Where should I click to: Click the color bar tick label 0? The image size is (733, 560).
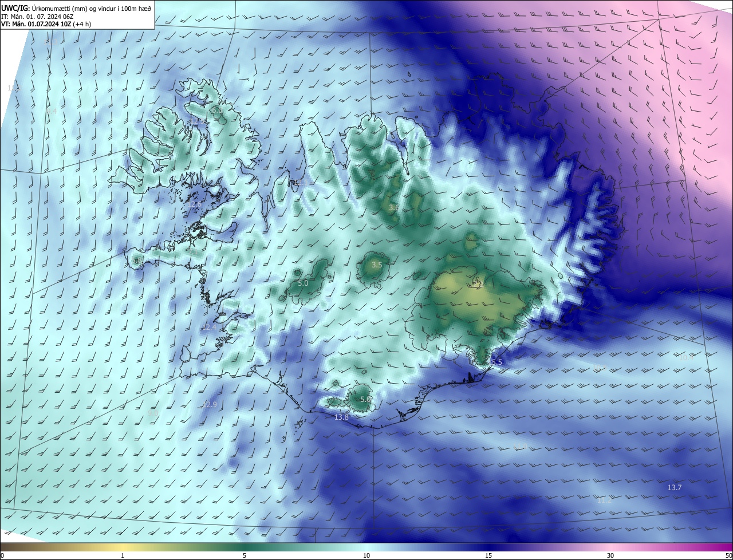pyautogui.click(x=2, y=555)
